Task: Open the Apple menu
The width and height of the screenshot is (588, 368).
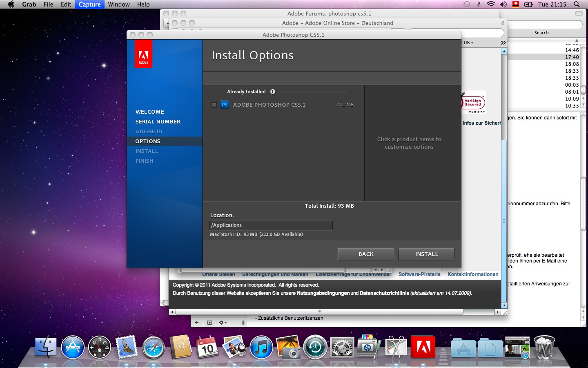Action: (x=11, y=4)
